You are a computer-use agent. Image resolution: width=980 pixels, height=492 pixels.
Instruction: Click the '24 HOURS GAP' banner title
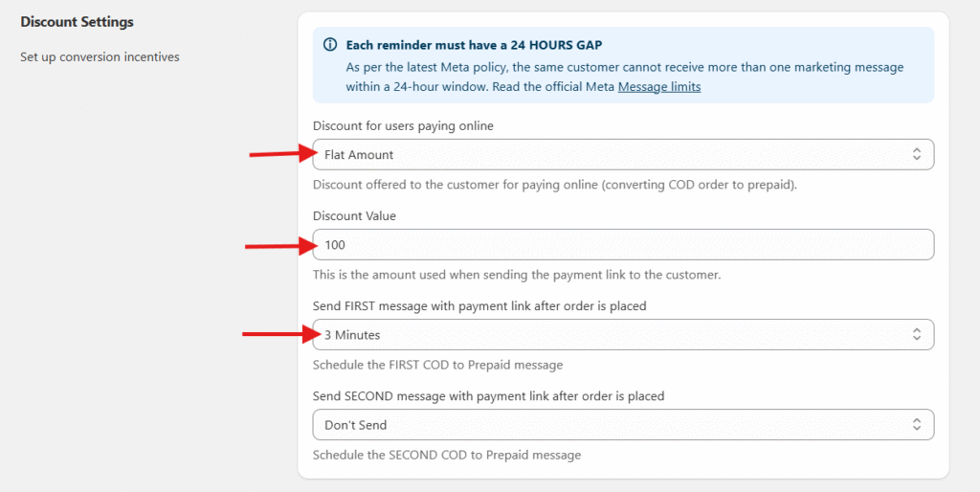click(474, 45)
